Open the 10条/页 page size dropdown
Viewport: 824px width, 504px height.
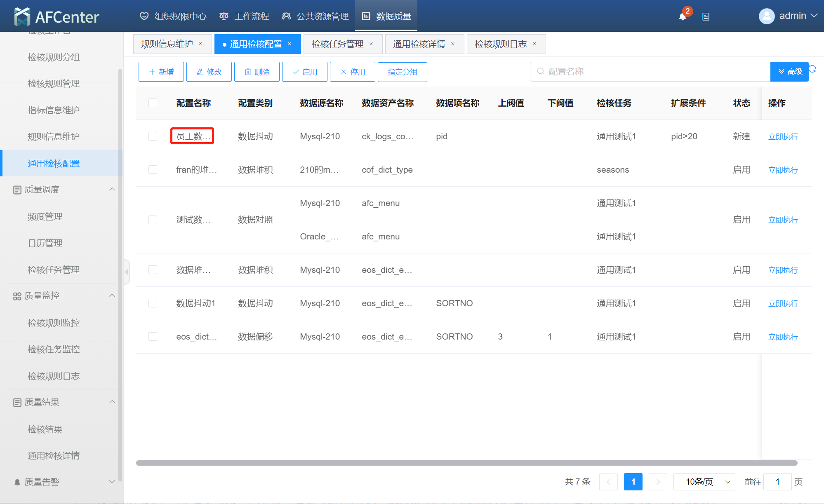click(x=704, y=482)
